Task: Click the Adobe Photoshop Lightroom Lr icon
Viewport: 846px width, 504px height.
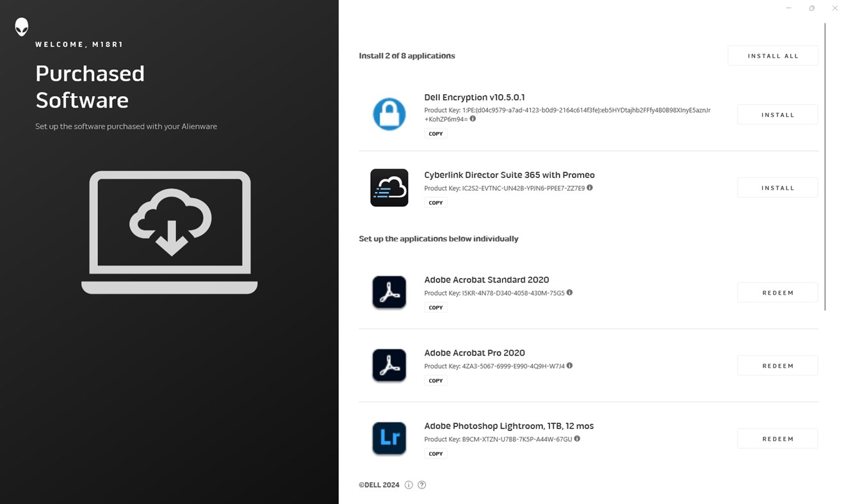Action: click(389, 438)
